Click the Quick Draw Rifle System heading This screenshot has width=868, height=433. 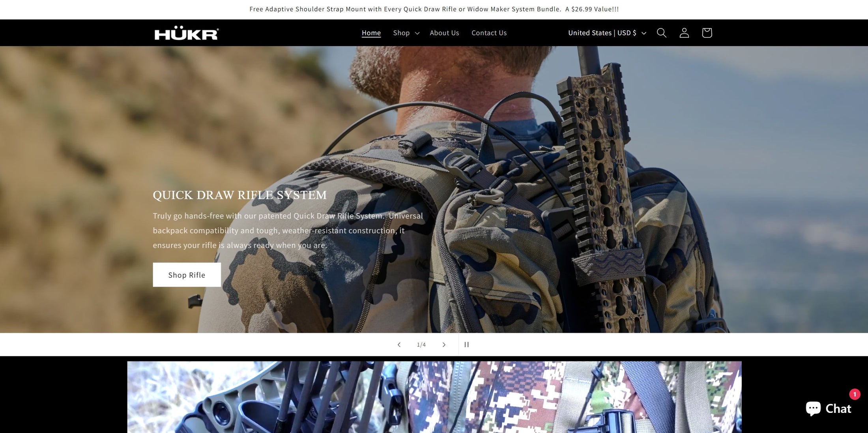239,195
